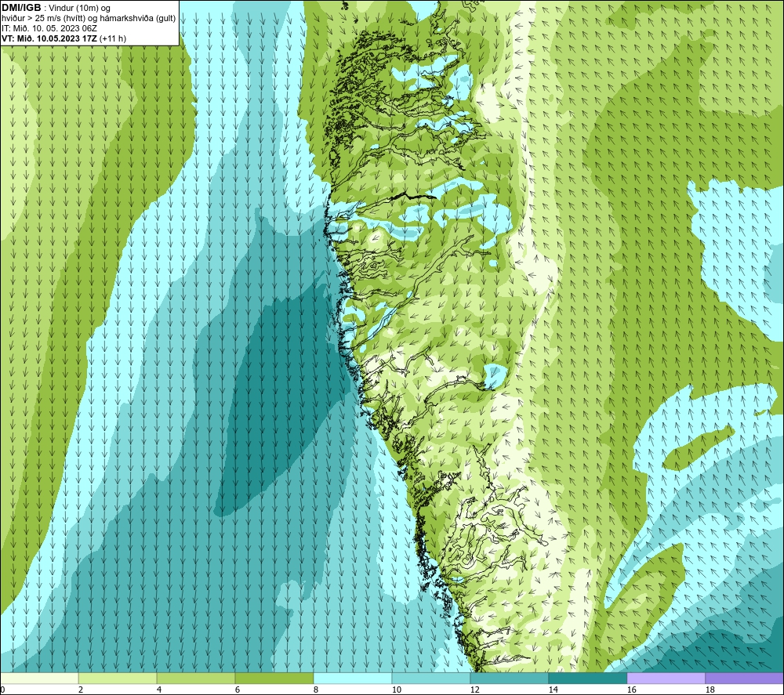Click the legend scale label '0'
Screen dimensions: 784x695
coord(3,690)
